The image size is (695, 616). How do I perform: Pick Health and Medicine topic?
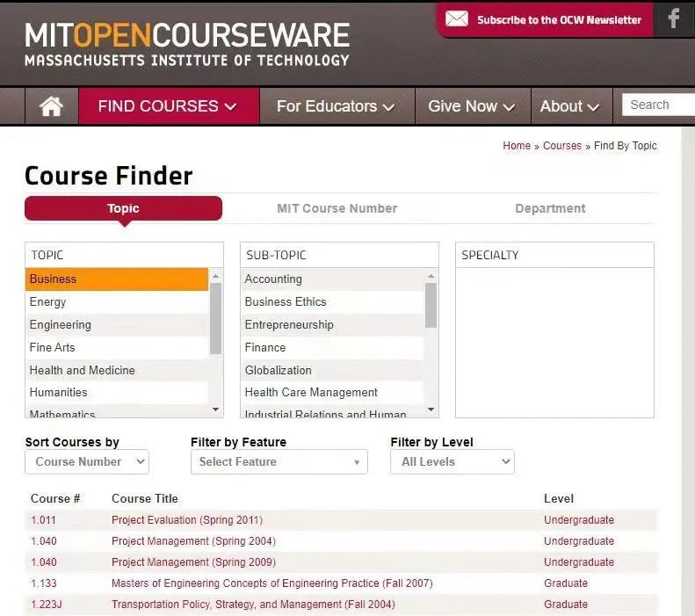tap(117, 370)
